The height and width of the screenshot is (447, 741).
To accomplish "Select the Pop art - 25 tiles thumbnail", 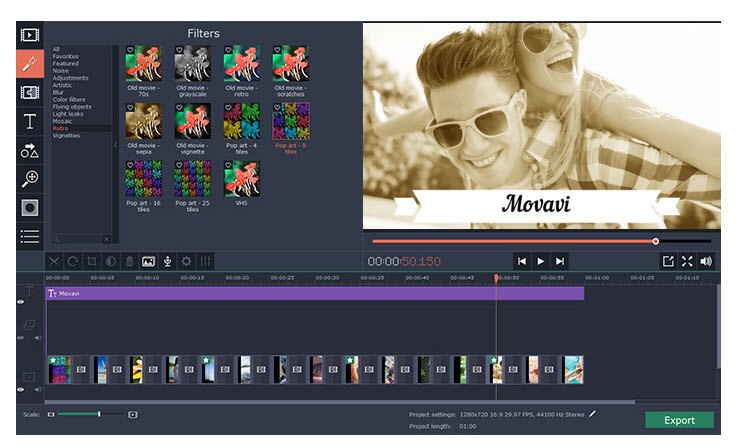I will point(192,179).
